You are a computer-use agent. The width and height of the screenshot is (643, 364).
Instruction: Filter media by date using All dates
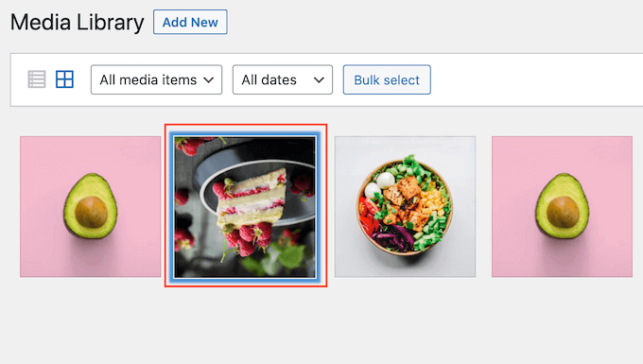(283, 79)
